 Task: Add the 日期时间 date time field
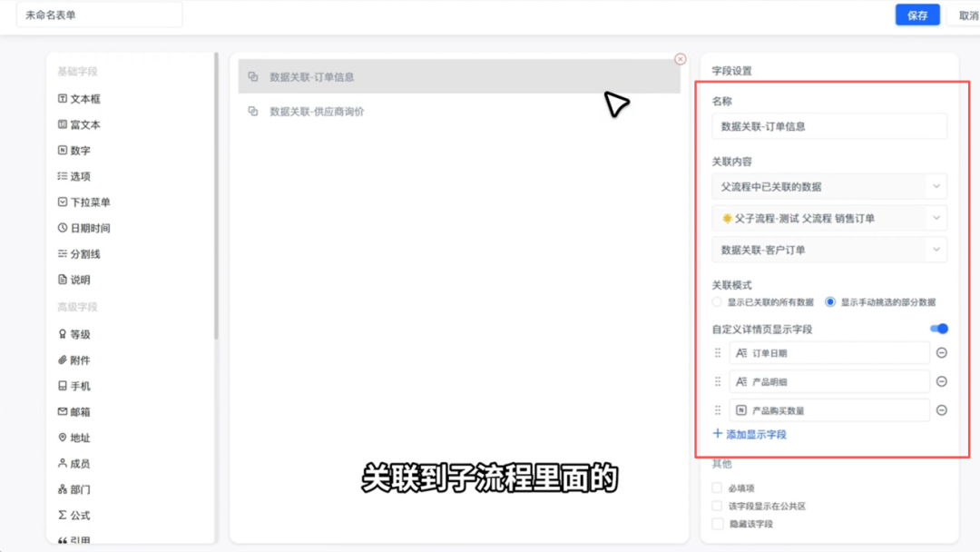coord(83,228)
